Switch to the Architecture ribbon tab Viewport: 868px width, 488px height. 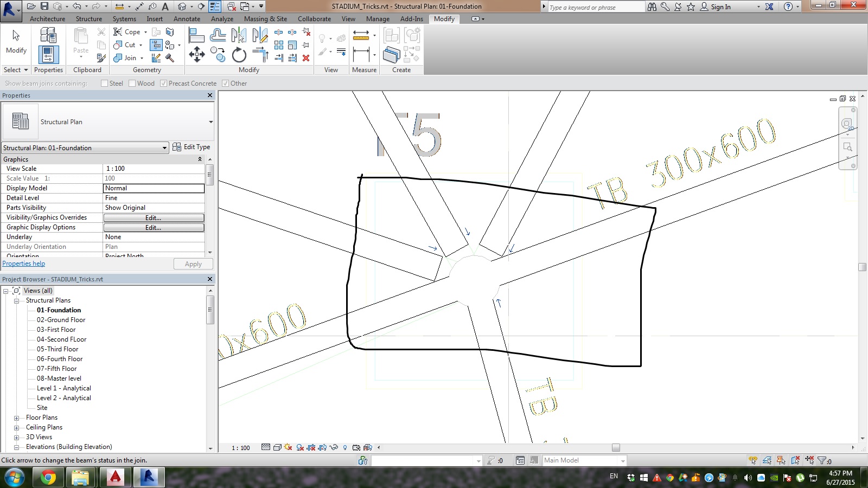point(47,18)
